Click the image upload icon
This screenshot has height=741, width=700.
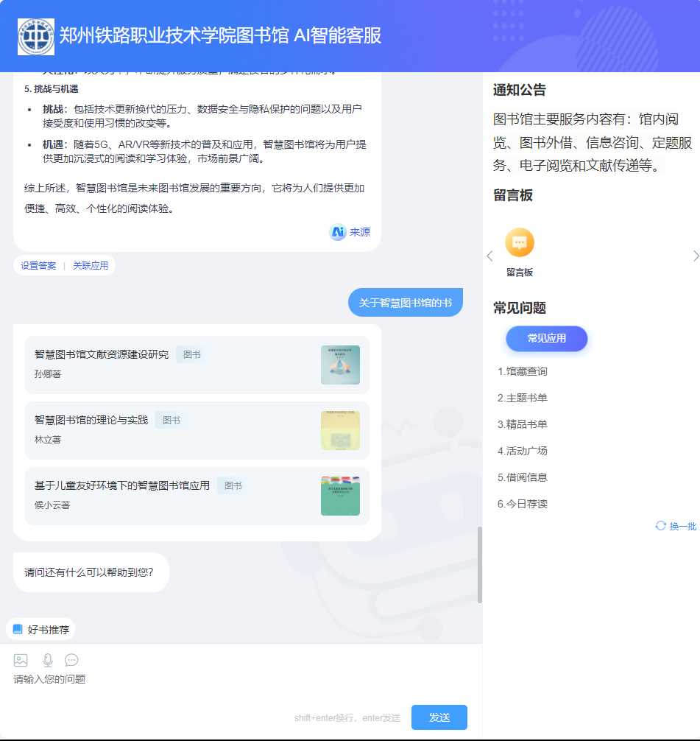coord(21,660)
